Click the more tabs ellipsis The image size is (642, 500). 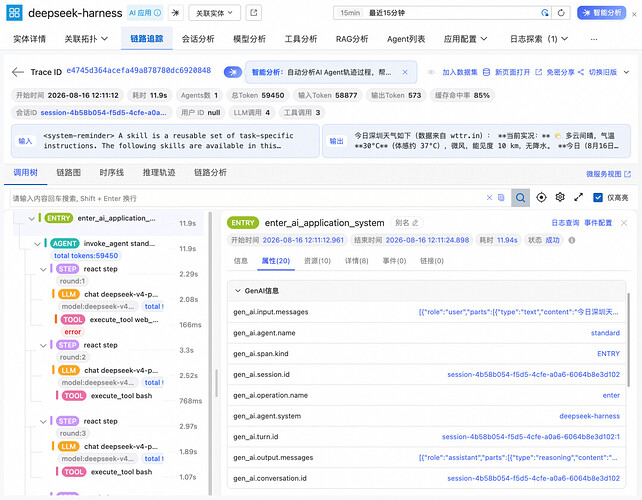pyautogui.click(x=594, y=39)
